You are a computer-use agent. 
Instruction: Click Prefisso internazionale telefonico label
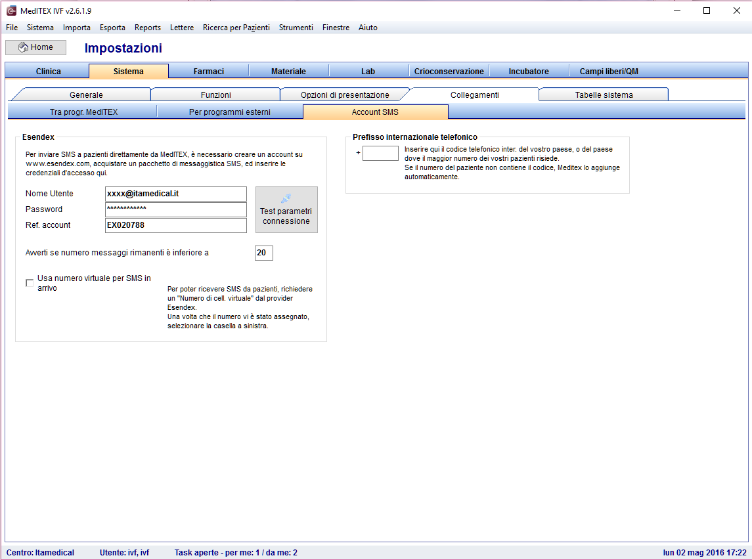pos(415,137)
